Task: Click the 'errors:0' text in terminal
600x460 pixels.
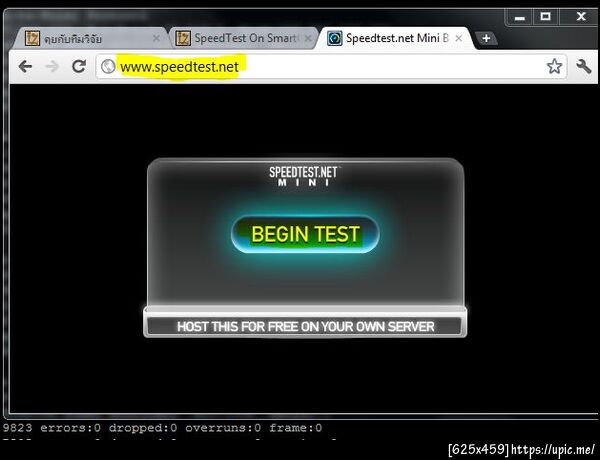Action: pos(70,427)
